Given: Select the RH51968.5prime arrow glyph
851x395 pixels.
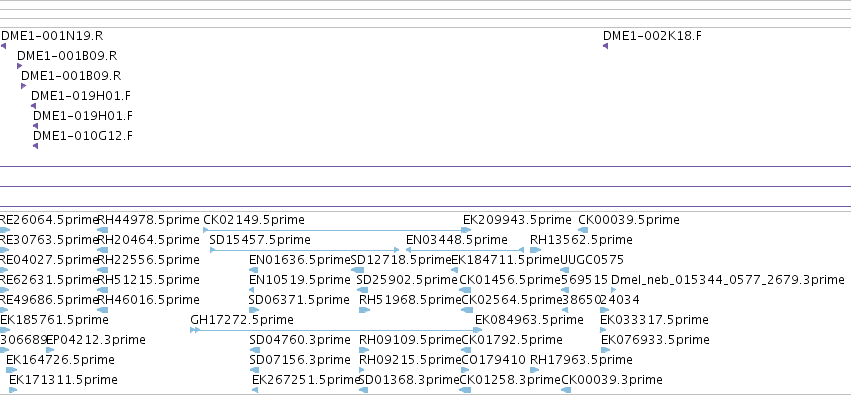Looking at the screenshot, I should [x=364, y=310].
